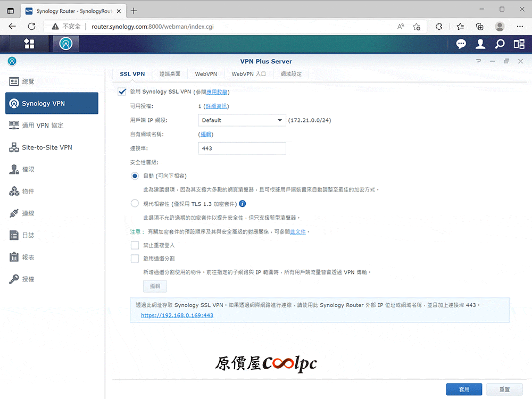The height and width of the screenshot is (399, 532).
Task: Click the SRM search magnifier icon
Action: (500, 44)
